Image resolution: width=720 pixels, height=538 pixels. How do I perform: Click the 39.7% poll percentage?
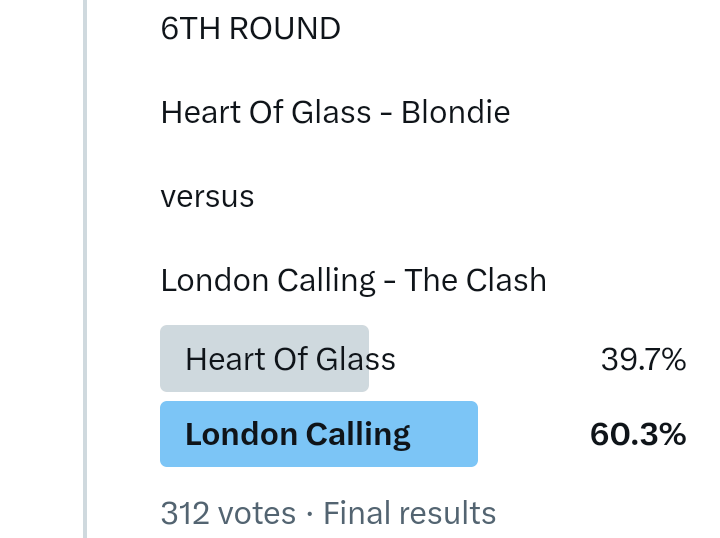coord(643,359)
